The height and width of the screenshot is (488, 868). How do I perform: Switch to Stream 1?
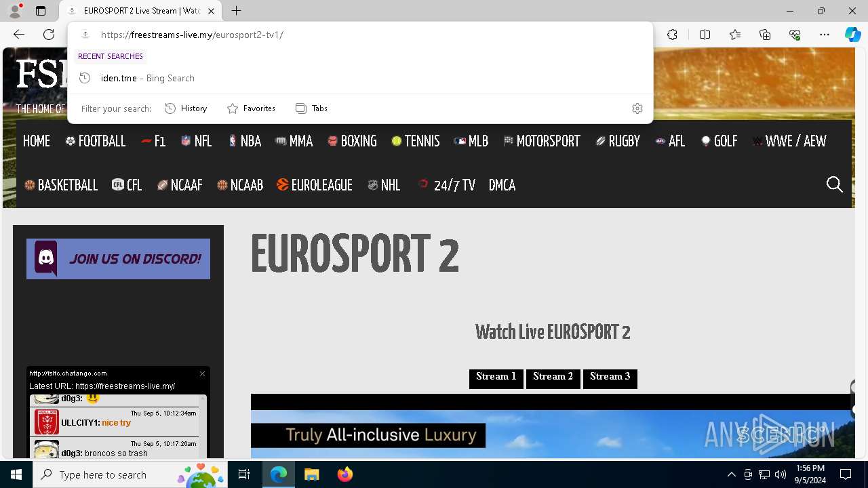(496, 378)
